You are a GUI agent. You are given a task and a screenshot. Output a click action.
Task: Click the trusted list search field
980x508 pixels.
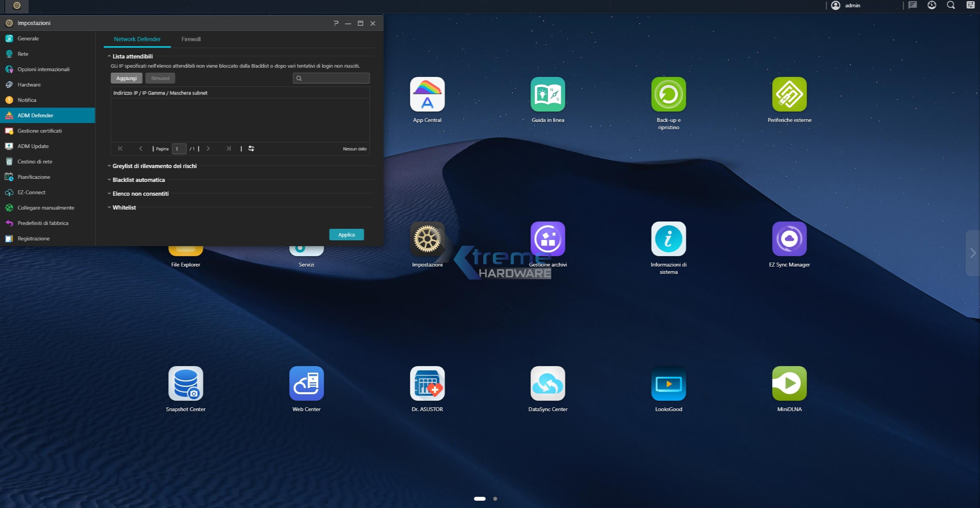coord(335,78)
